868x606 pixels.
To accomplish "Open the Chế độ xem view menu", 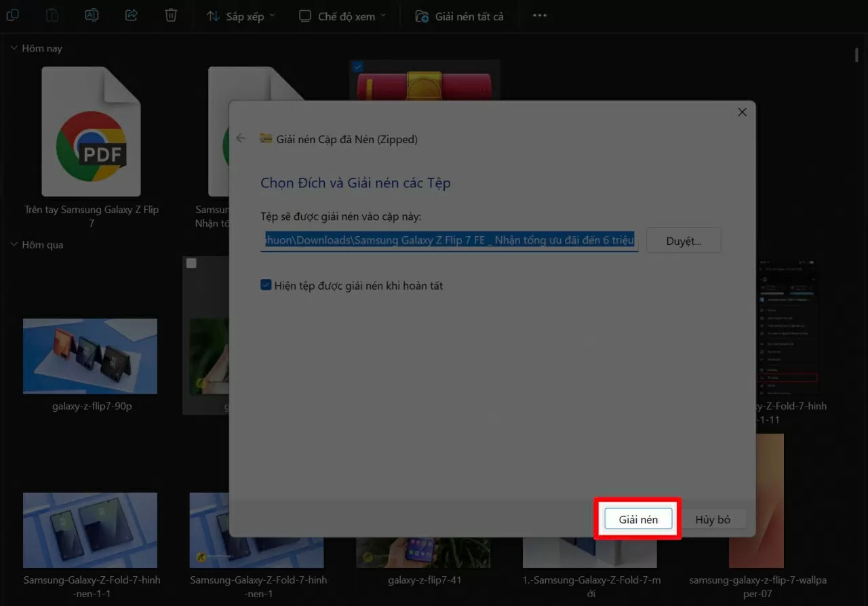I will tap(341, 16).
